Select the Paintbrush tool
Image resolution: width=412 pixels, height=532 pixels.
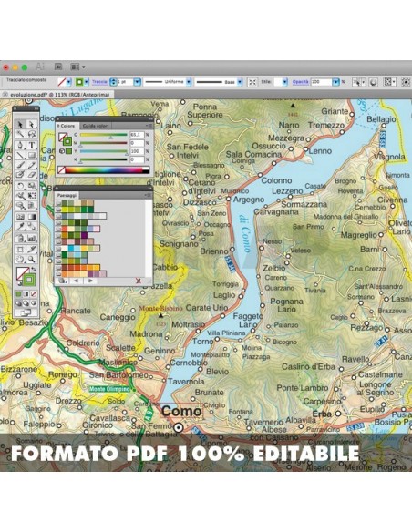20,165
